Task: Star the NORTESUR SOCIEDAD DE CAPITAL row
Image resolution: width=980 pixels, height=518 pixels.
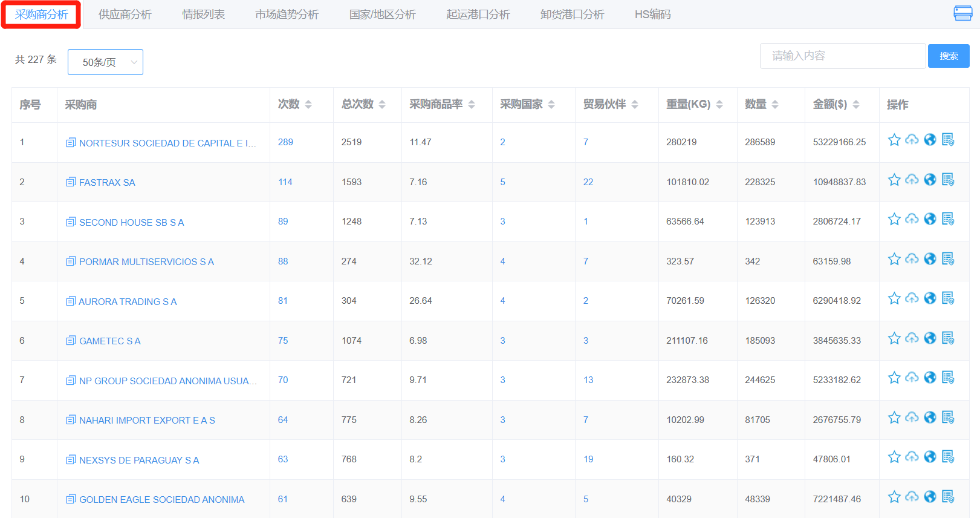Action: pos(894,140)
